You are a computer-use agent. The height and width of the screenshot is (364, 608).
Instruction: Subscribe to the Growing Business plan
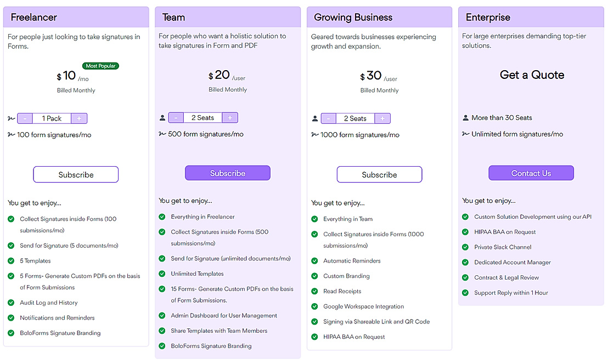click(379, 174)
